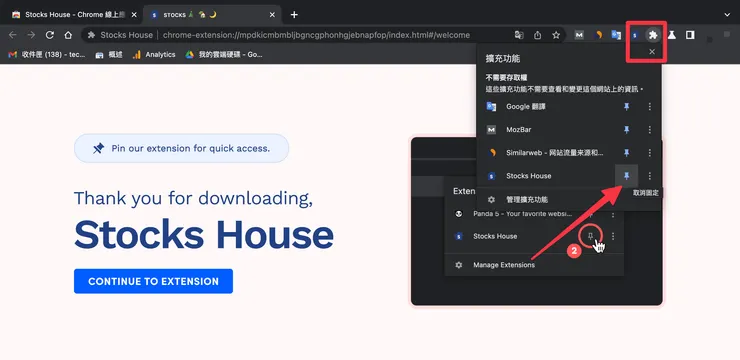The image size is (740, 360).
Task: Open more options for Stocks House in popup
Action: coord(650,176)
